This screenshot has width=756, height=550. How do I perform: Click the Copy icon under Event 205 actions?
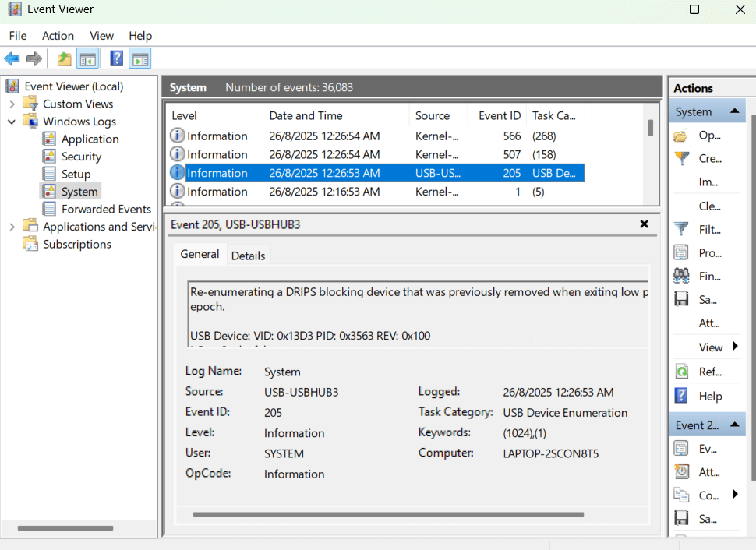coord(681,495)
